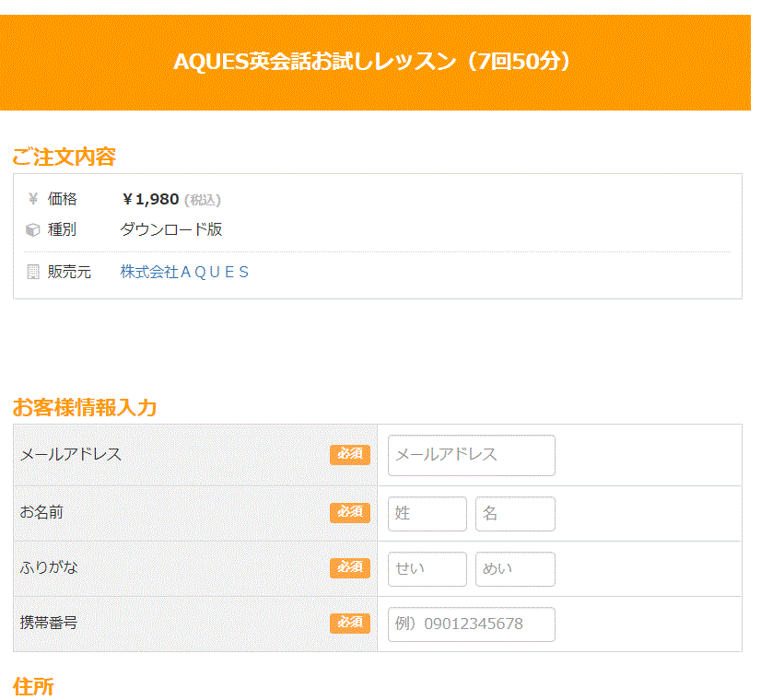The image size is (761, 700).
Task: Click the 必須 badge for 携帯番号
Action: coord(350,624)
